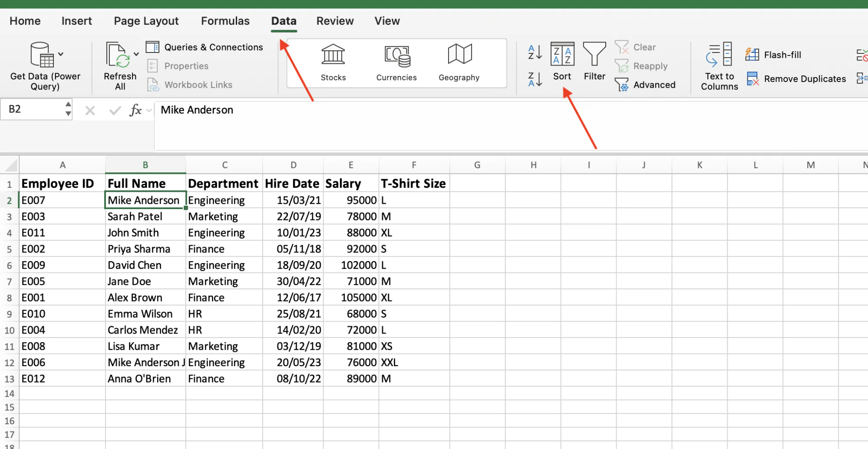Select the Stocks data type
Viewport: 868px width, 449px height.
coord(333,63)
